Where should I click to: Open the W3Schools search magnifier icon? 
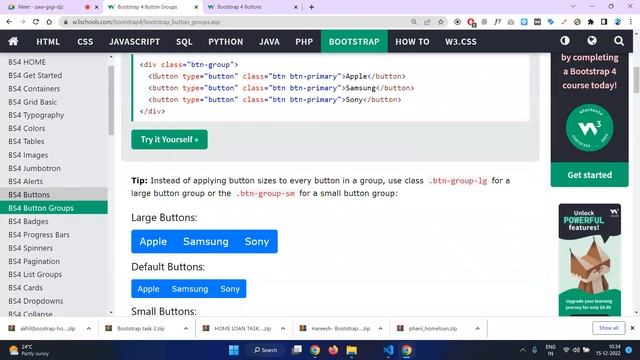[x=619, y=41]
